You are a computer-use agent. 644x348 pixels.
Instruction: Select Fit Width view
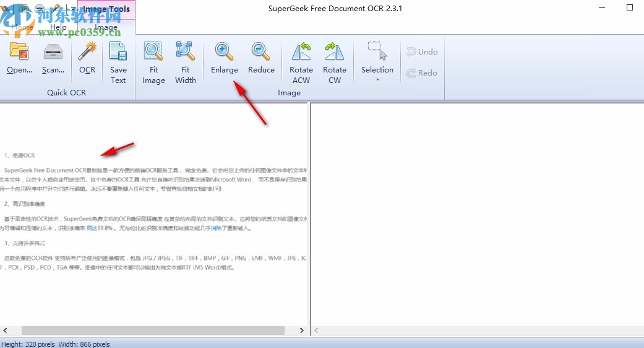[185, 63]
